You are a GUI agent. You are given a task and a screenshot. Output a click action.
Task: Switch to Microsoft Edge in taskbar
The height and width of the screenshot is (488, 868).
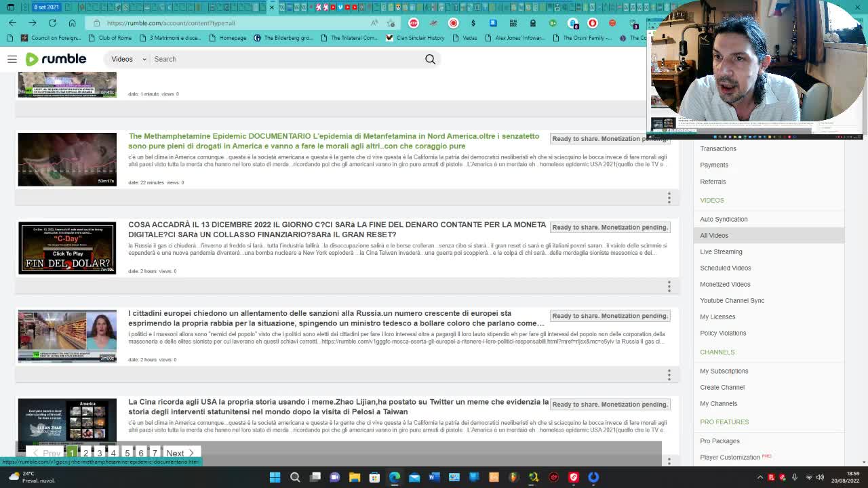pyautogui.click(x=394, y=477)
